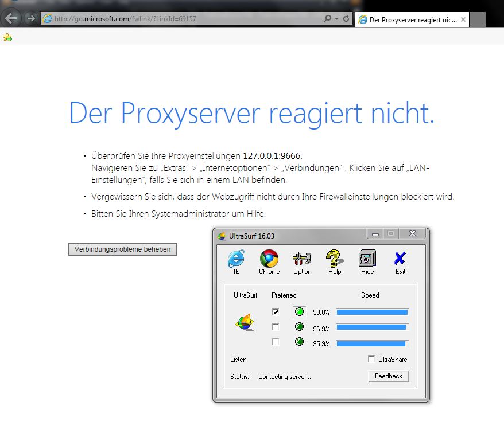Enable the UltraShare checkbox
504x422 pixels.
(371, 359)
